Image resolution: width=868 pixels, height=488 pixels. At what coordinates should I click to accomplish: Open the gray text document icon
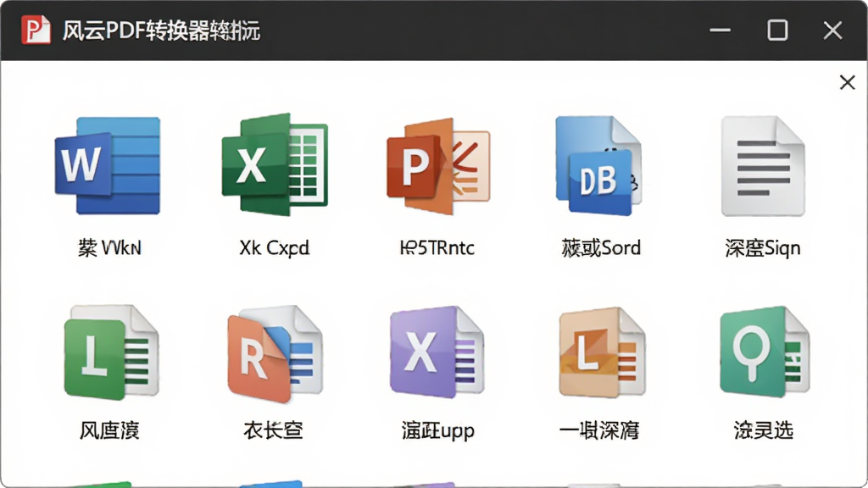[x=763, y=166]
